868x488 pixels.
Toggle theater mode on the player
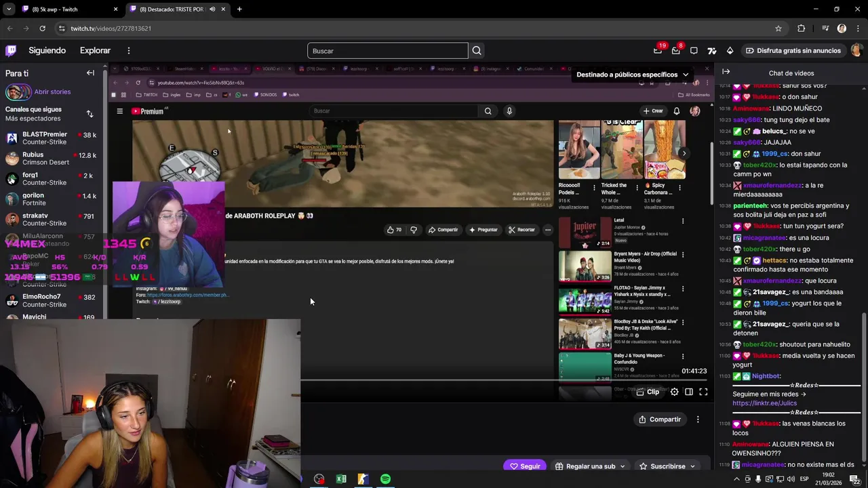(x=689, y=392)
